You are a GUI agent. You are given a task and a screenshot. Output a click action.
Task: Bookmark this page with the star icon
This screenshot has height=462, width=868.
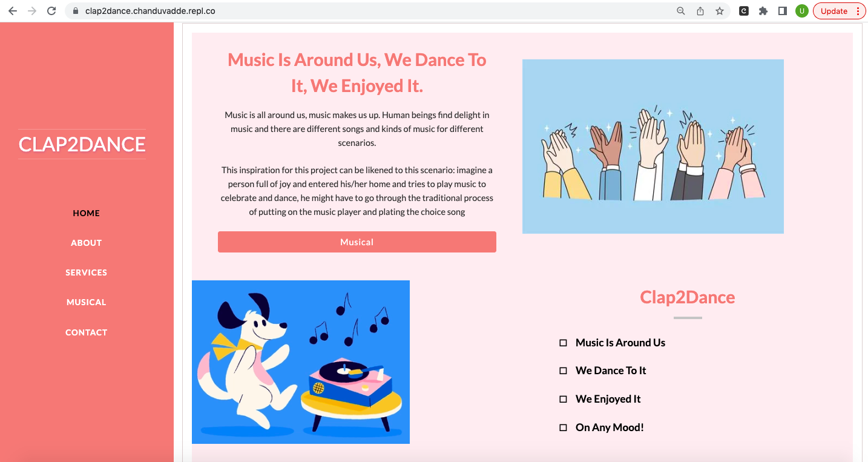pos(720,11)
